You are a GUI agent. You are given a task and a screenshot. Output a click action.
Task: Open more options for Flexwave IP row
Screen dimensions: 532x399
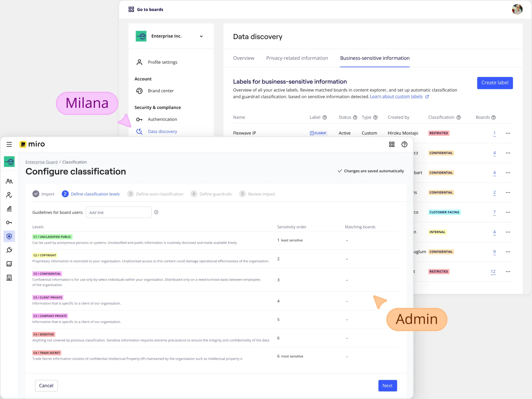click(508, 133)
